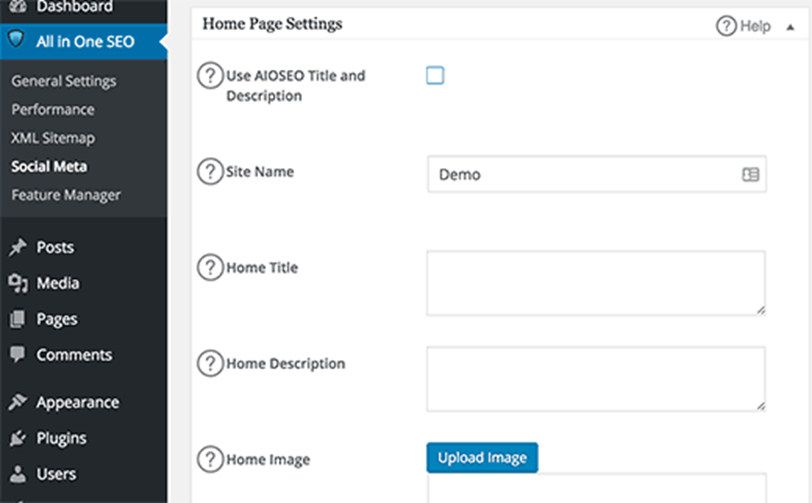Focus the Home Description text area
The width and height of the screenshot is (812, 503).
596,379
